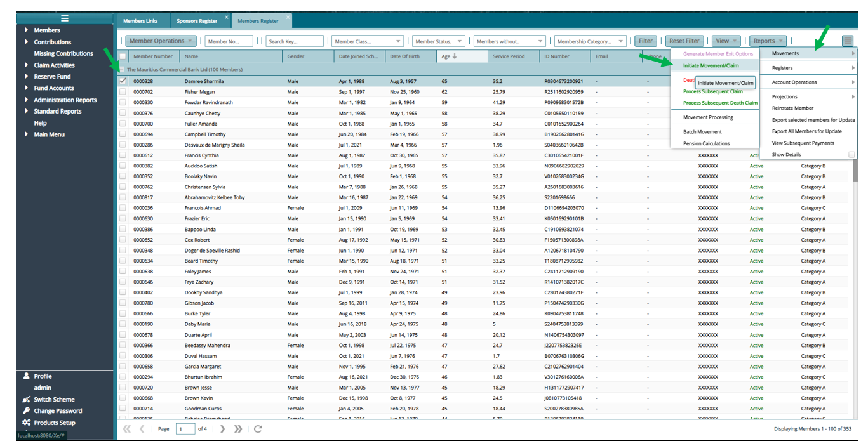Click the Change Password key icon

click(26, 411)
